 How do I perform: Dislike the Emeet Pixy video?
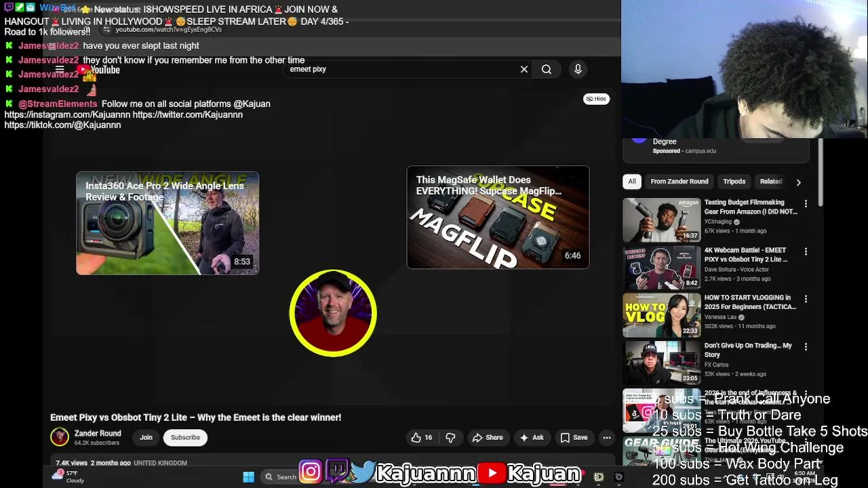click(x=450, y=438)
